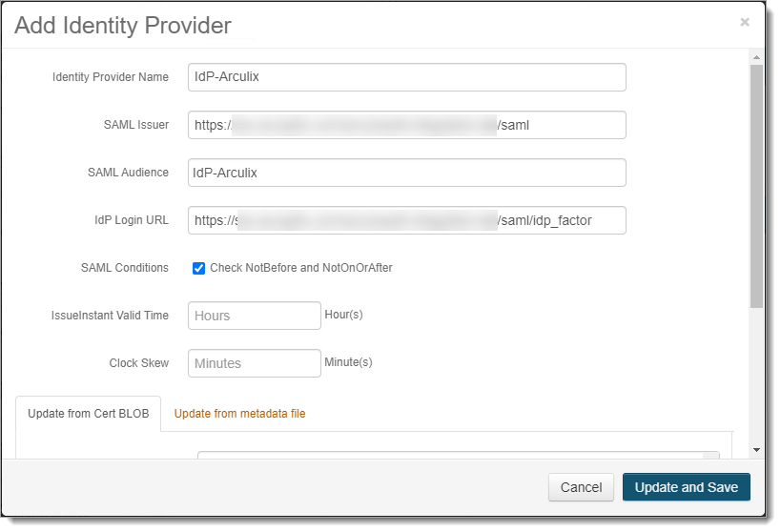This screenshot has width=781, height=532.
Task: Close the Add Identity Provider dialog
Action: point(744,22)
